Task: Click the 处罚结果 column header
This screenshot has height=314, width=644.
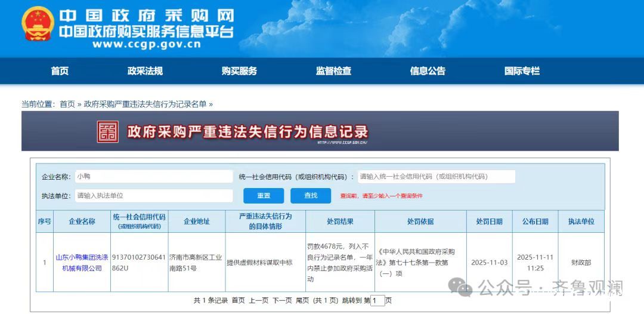Action: click(340, 221)
